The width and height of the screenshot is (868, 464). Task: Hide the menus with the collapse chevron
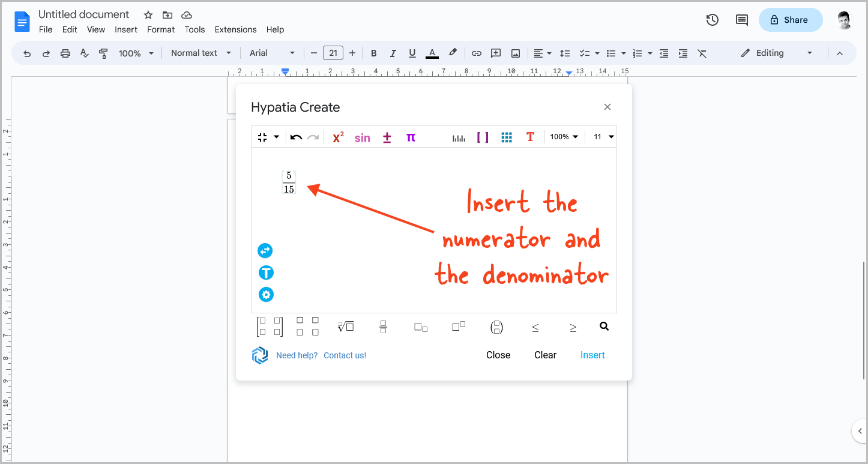tap(840, 53)
